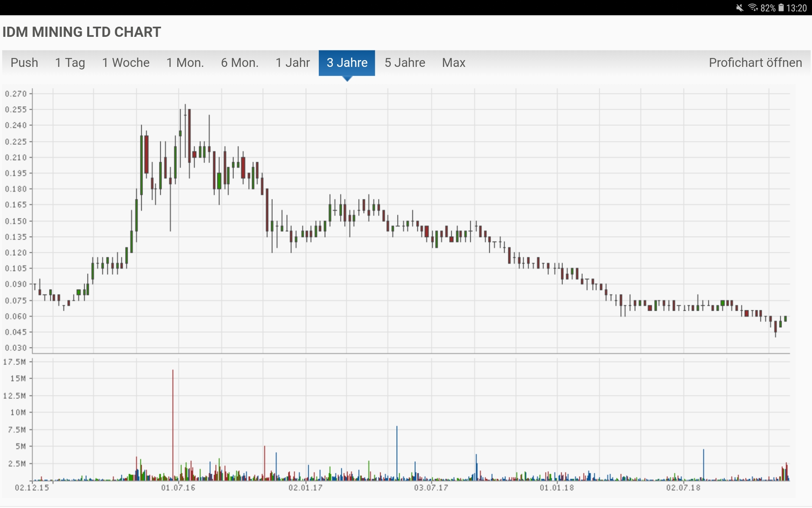This screenshot has width=812, height=508.
Task: Select the 1 Woche tab
Action: pos(126,63)
